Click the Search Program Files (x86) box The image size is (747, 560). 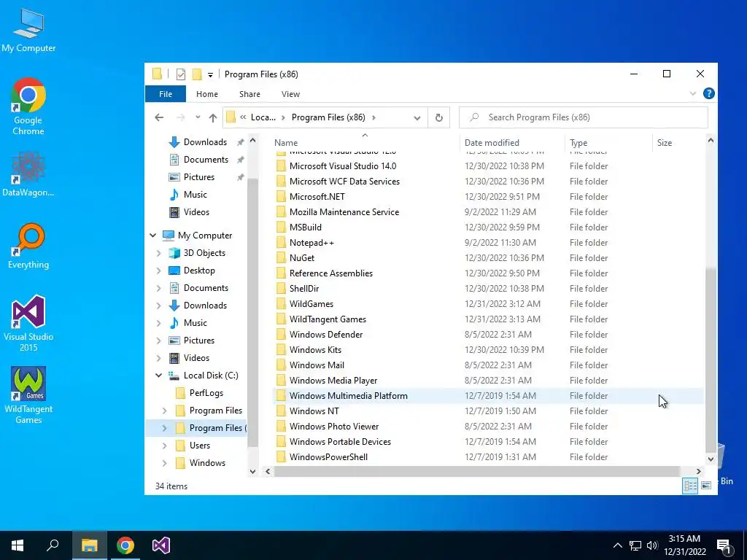[583, 117]
